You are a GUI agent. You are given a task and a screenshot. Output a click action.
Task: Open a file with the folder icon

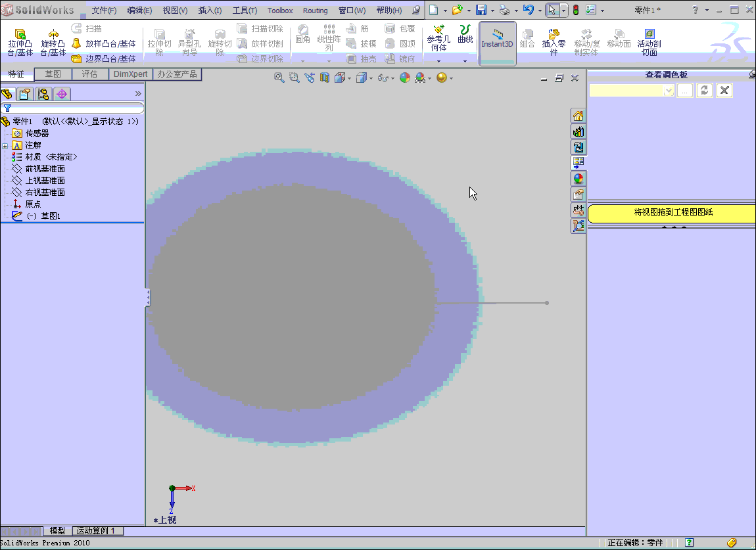point(457,10)
